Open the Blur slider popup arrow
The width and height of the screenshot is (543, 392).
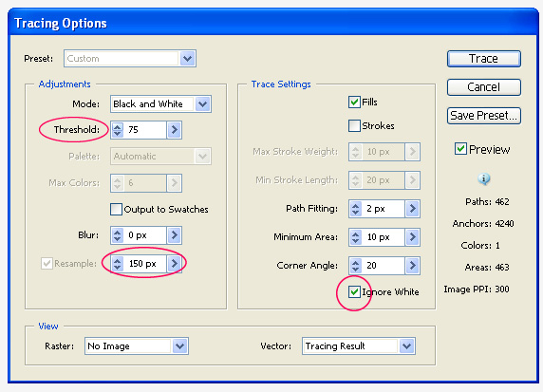[x=174, y=235]
